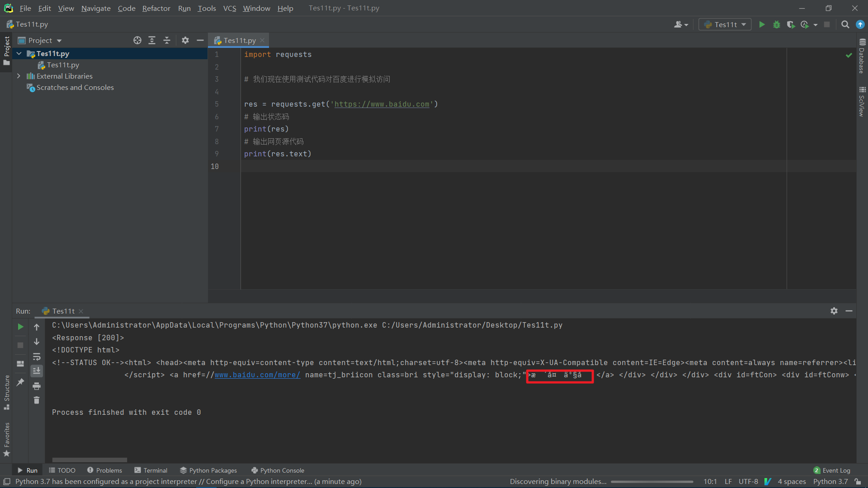This screenshot has width=868, height=488.
Task: Open the Refactor menu
Action: point(156,8)
